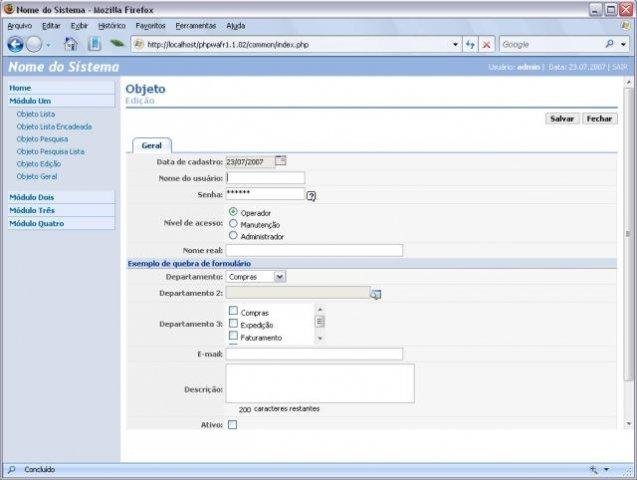This screenshot has height=480, width=637.
Task: Go to Home via the house icon
Action: (71, 44)
